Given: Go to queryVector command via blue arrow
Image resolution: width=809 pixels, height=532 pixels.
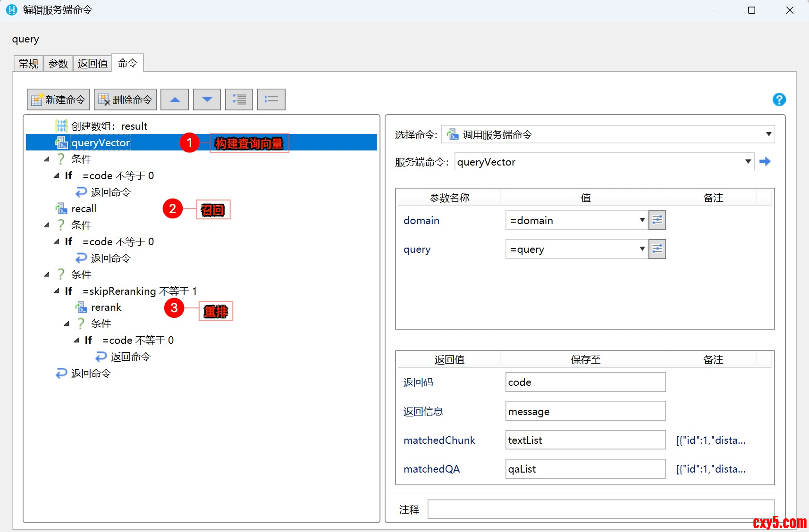Looking at the screenshot, I should pyautogui.click(x=765, y=162).
